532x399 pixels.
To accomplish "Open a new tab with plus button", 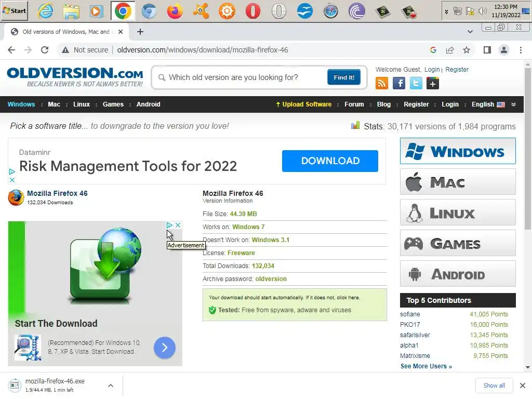I will pyautogui.click(x=140, y=32).
